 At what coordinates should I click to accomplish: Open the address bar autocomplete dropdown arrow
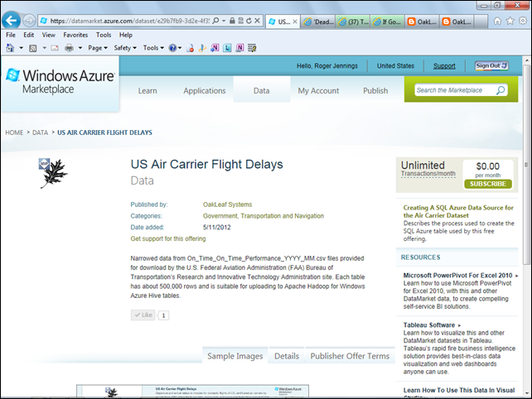click(x=224, y=21)
